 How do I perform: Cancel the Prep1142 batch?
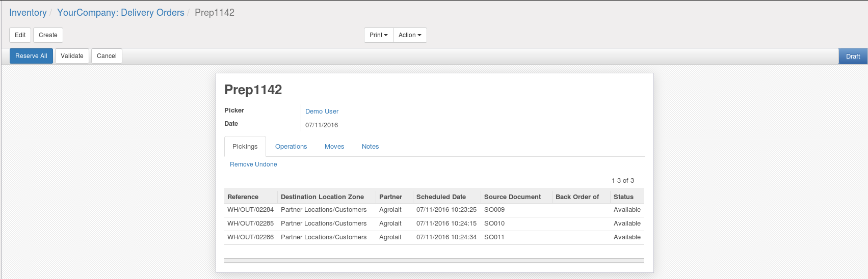[107, 56]
